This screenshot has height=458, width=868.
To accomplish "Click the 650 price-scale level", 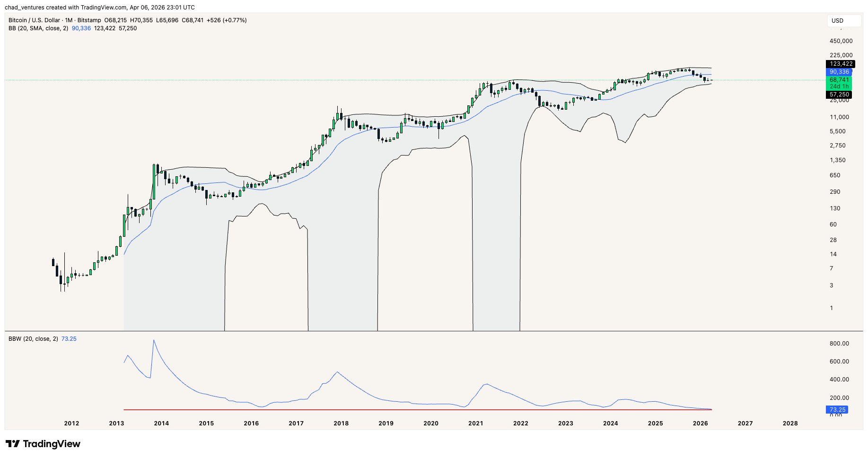I will (x=835, y=175).
